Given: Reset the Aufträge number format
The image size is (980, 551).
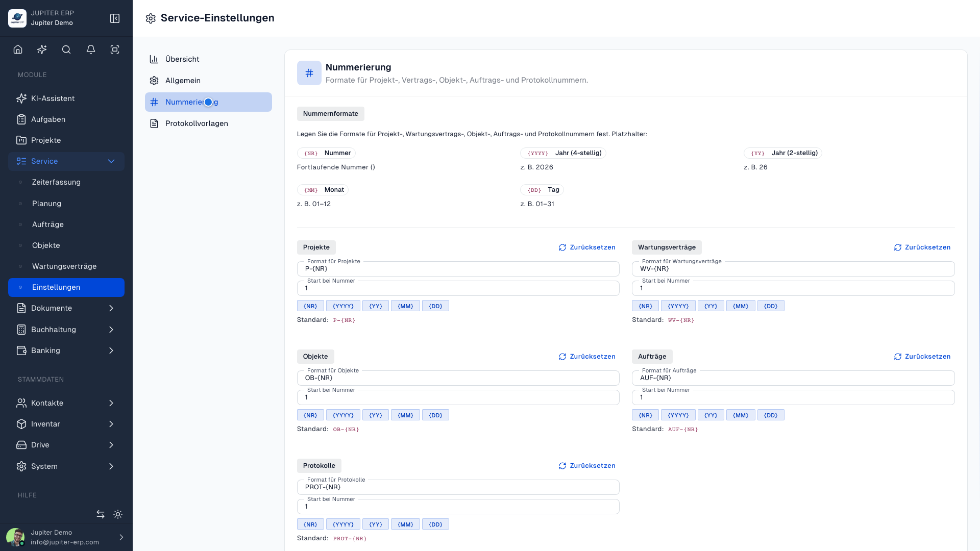Looking at the screenshot, I should coord(922,357).
